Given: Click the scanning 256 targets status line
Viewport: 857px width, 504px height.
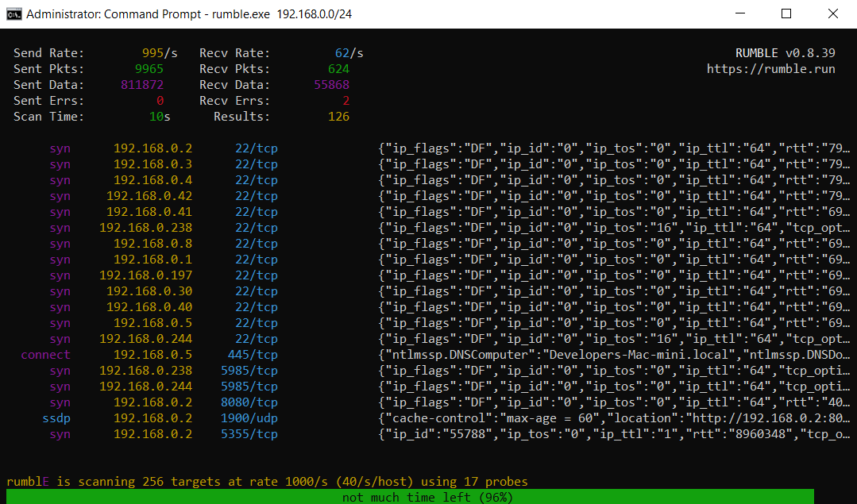Looking at the screenshot, I should tap(267, 481).
